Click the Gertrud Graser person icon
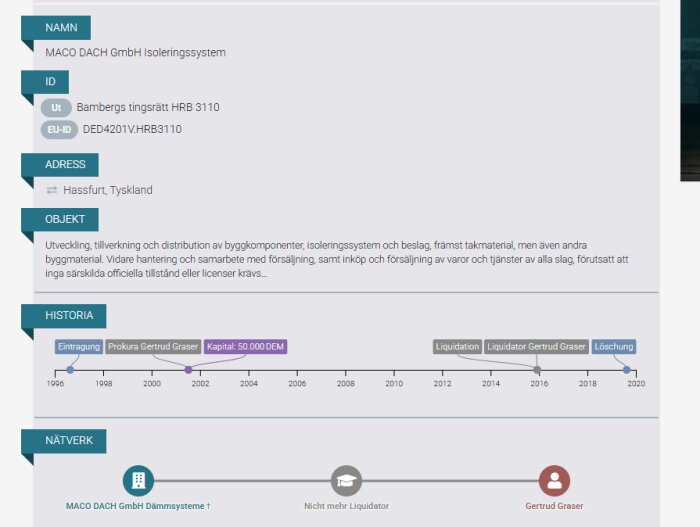Viewport: 700px width, 527px height. pyautogui.click(x=554, y=481)
